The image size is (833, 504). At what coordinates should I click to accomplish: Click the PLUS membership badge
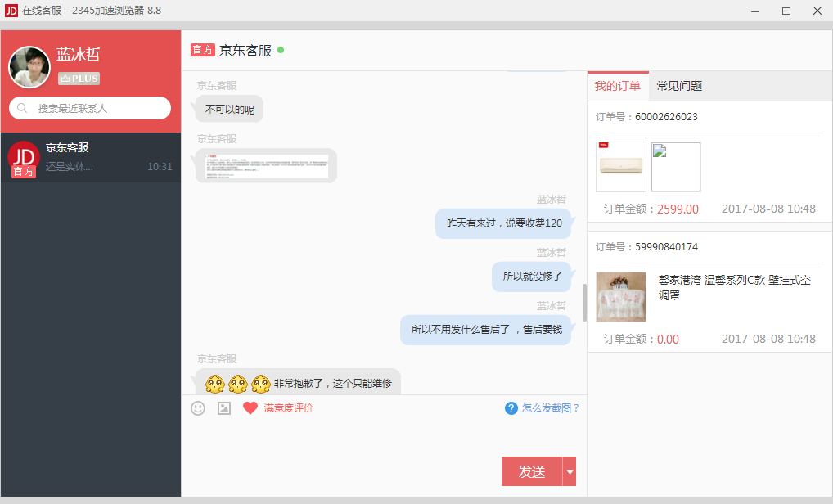[79, 79]
